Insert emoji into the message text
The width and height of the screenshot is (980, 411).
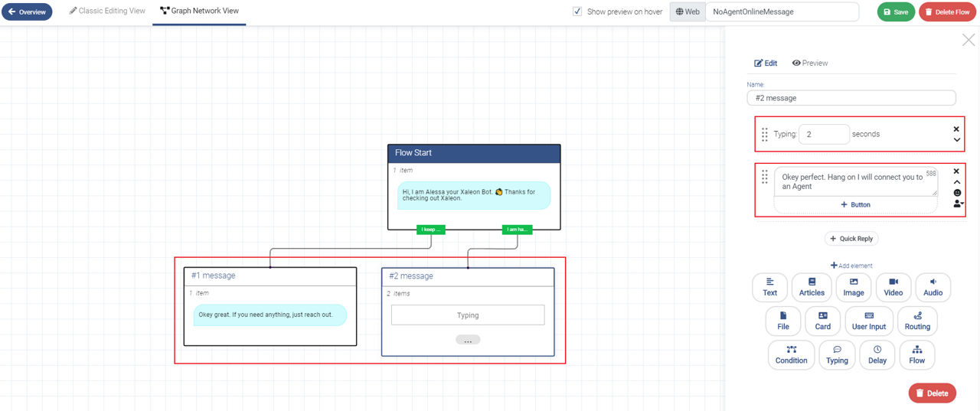tap(957, 193)
